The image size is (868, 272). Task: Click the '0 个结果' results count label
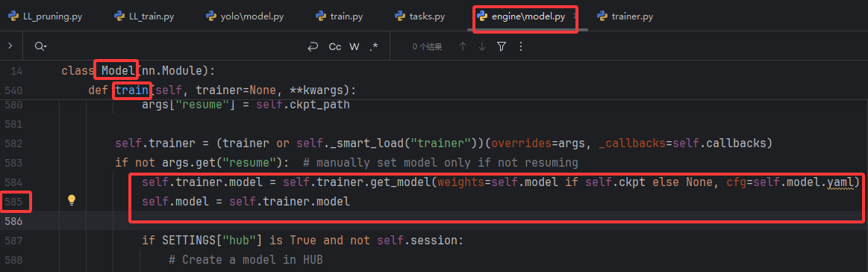pyautogui.click(x=428, y=47)
